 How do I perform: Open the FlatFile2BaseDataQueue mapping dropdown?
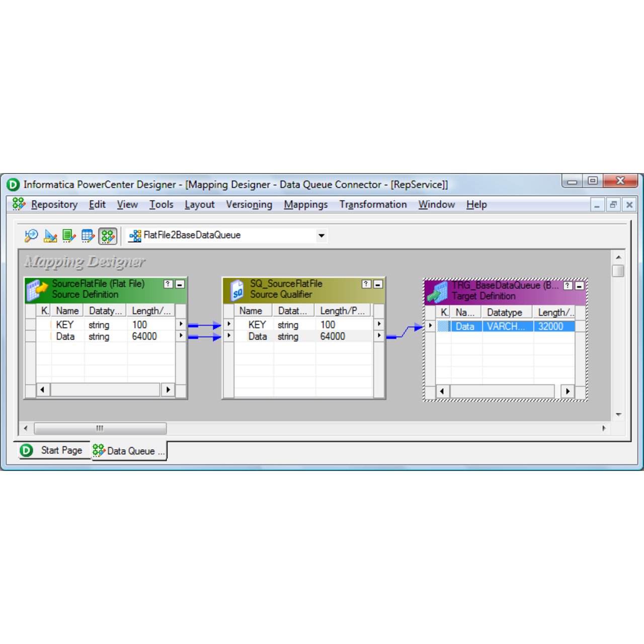coord(321,235)
